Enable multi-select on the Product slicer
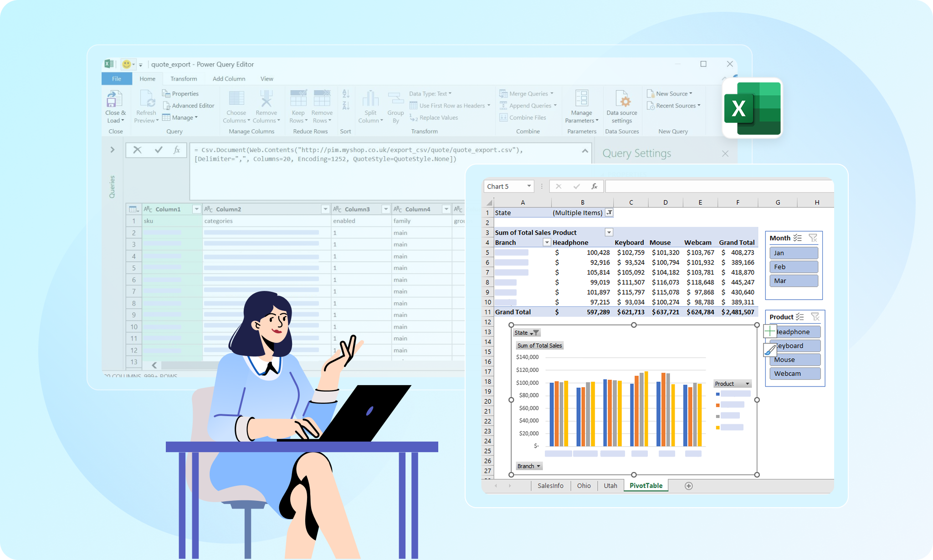This screenshot has height=560, width=933. click(x=800, y=316)
